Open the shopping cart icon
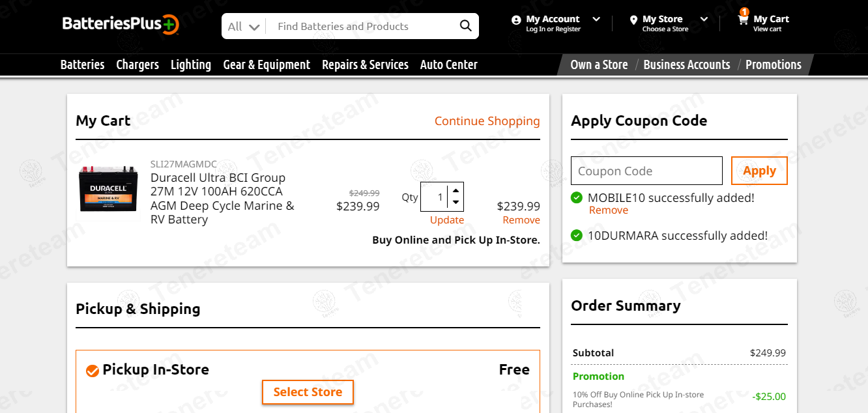 (743, 20)
